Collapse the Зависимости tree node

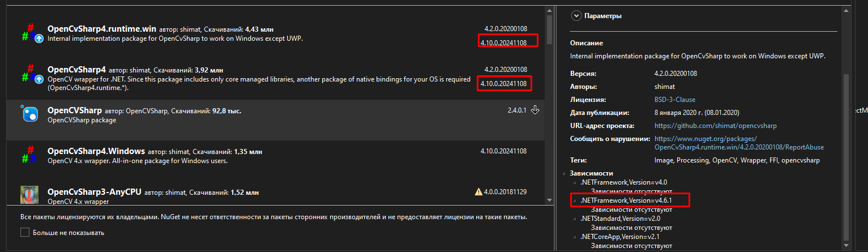tap(565, 173)
